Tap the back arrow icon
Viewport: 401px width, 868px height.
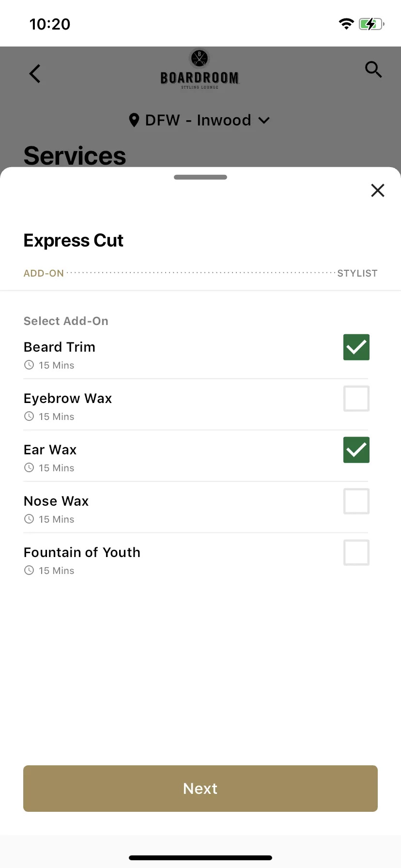[x=35, y=74]
